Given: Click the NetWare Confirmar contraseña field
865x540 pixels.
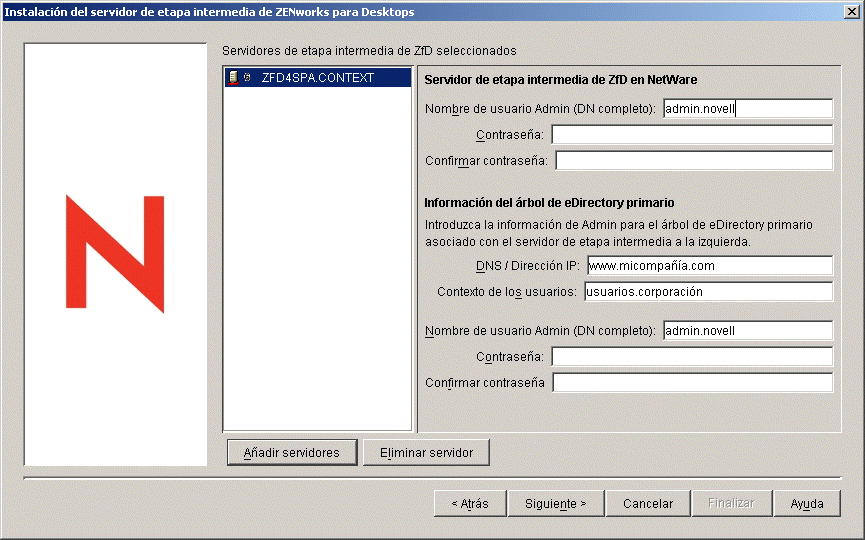Looking at the screenshot, I should pyautogui.click(x=694, y=161).
